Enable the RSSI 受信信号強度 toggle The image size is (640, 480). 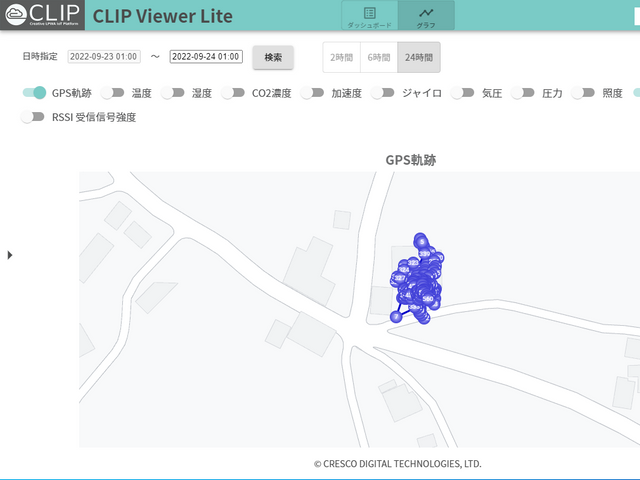tap(33, 117)
